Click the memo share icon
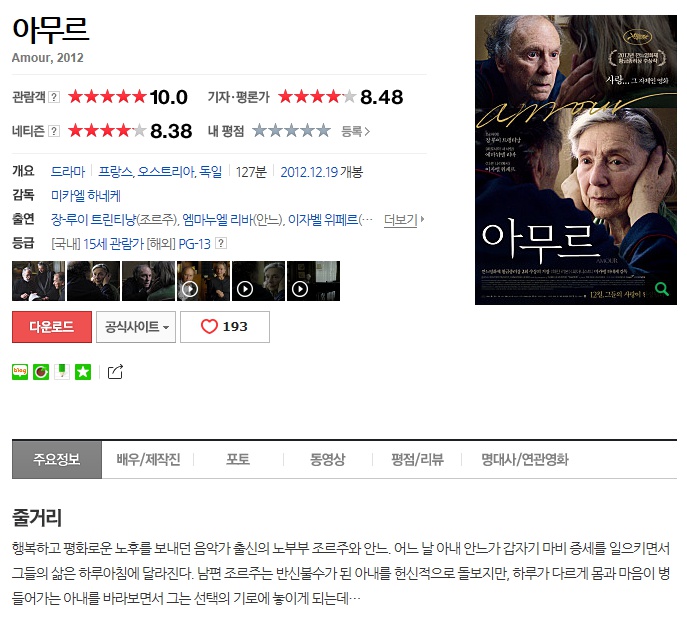This screenshot has height=618, width=687. pyautogui.click(x=62, y=372)
